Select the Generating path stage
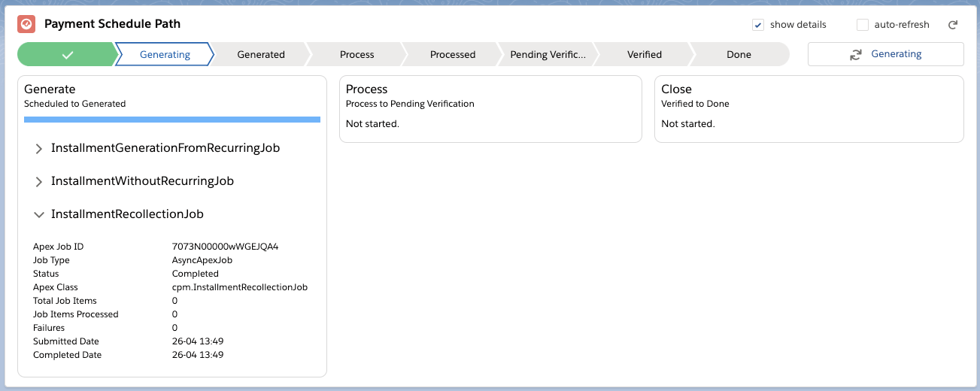The width and height of the screenshot is (980, 391). tap(165, 54)
